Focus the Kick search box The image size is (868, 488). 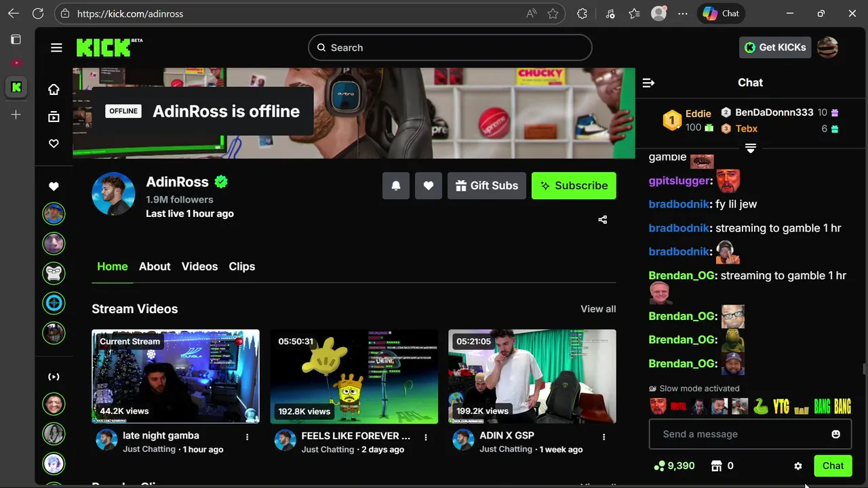click(450, 47)
